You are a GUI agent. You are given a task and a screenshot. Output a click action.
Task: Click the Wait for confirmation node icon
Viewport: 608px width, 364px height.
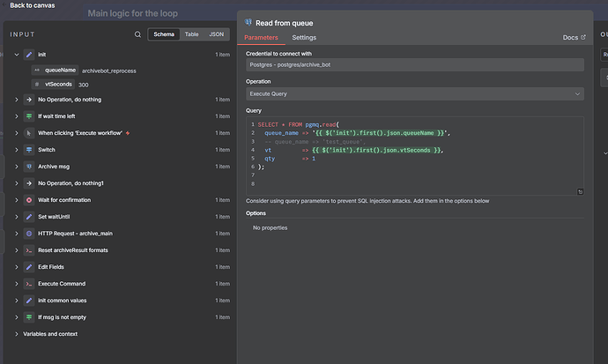click(x=29, y=200)
